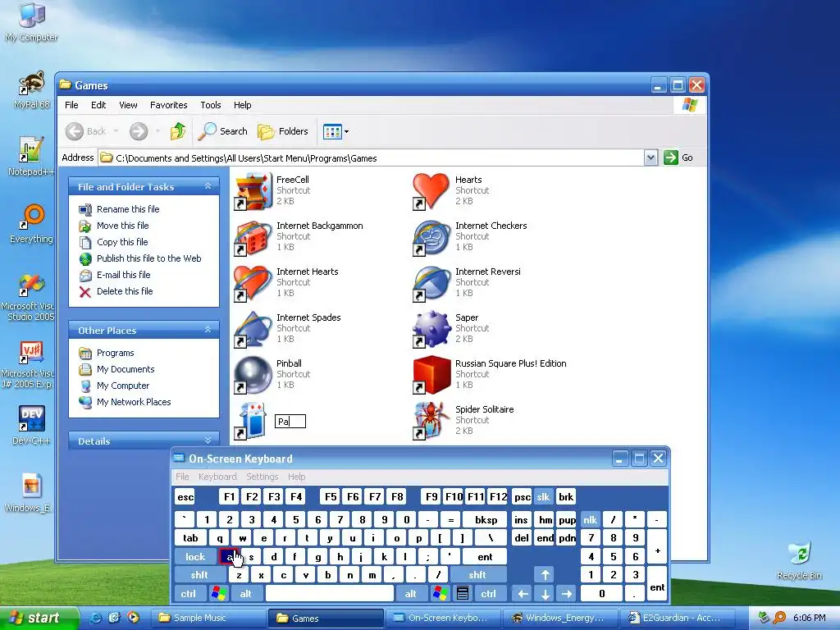This screenshot has height=630, width=840.
Task: Click the tab key on On-Screen Keyboard
Action: (x=190, y=538)
